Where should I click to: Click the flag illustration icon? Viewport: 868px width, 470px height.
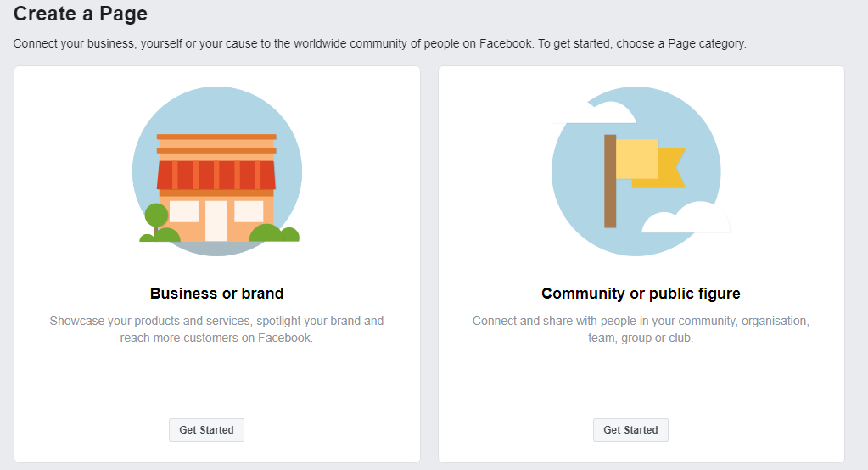tap(636, 171)
